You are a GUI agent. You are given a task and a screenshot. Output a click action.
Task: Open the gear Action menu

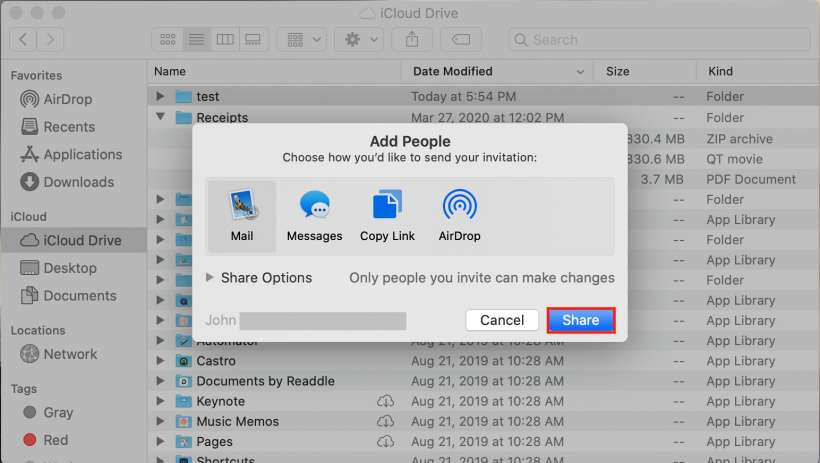pos(361,39)
